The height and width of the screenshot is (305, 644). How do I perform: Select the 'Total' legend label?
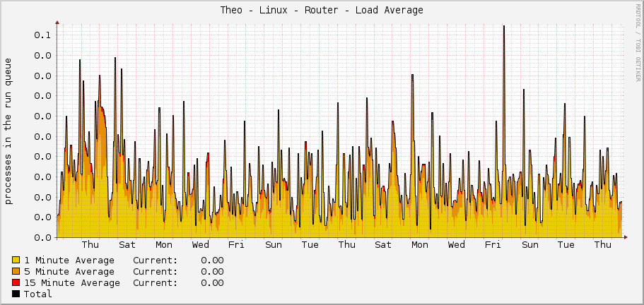pyautogui.click(x=37, y=294)
